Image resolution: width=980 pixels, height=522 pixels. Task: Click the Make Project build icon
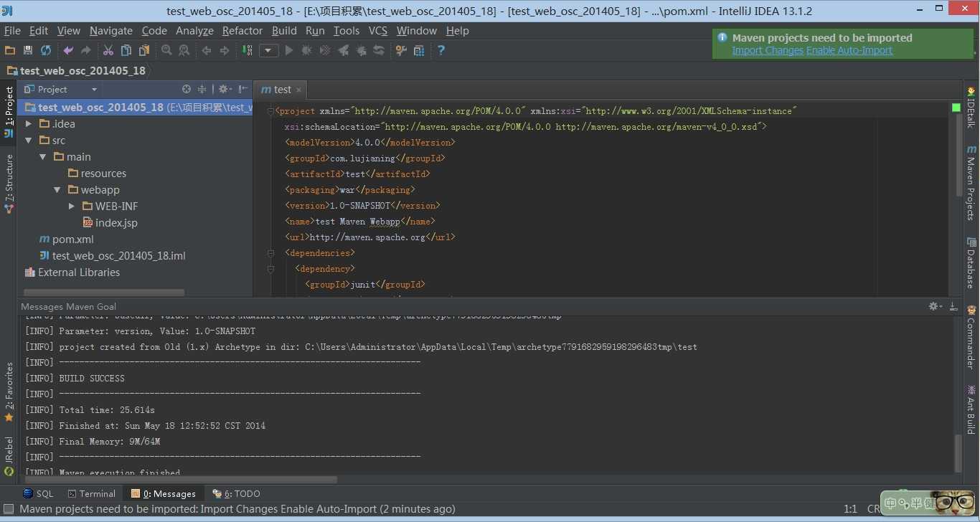[x=247, y=50]
